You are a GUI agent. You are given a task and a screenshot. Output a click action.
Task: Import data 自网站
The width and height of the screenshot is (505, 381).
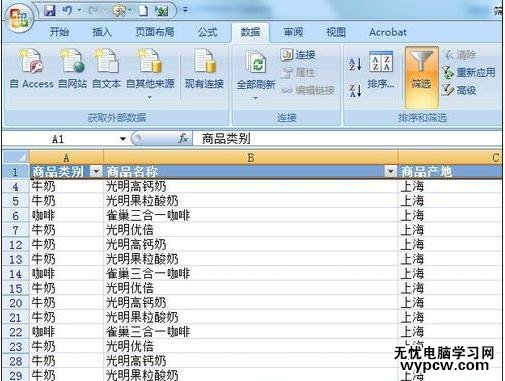tap(72, 69)
